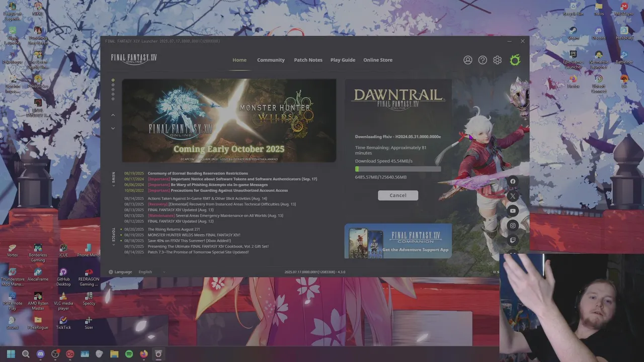Image resolution: width=644 pixels, height=362 pixels.
Task: Open the GitHub Desktop shortcut
Action: (x=63, y=278)
